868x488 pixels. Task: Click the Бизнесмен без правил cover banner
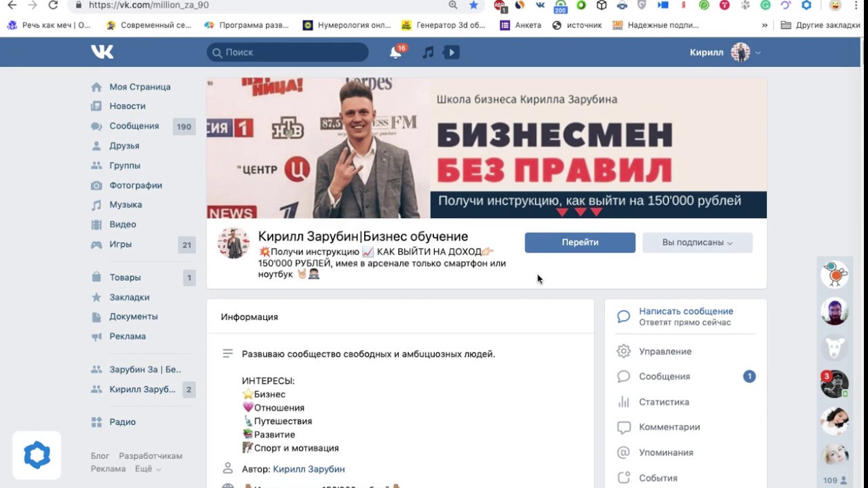[x=487, y=148]
